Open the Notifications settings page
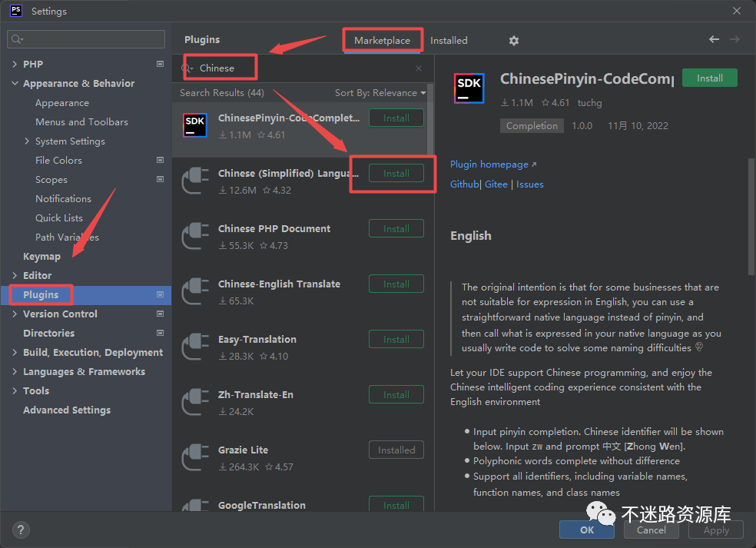 (x=63, y=199)
